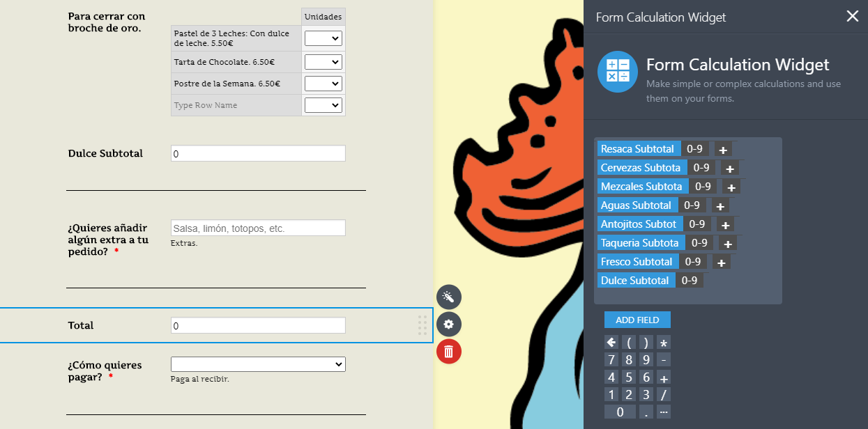This screenshot has width=868, height=429.
Task: Open the Total field gear settings
Action: tap(449, 325)
